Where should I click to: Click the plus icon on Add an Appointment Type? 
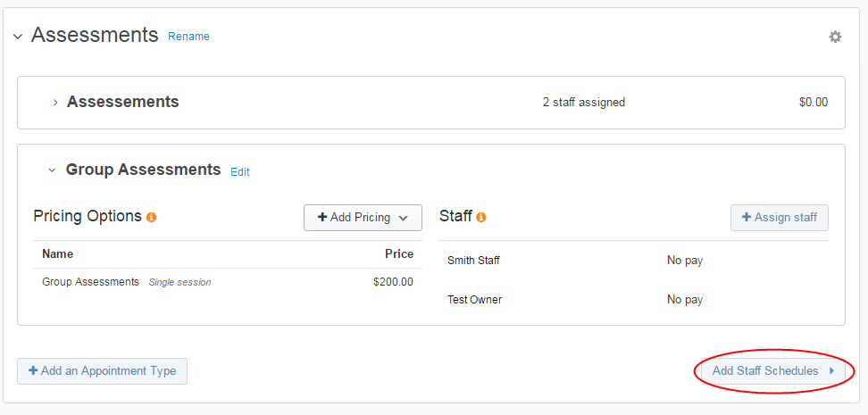pos(33,370)
